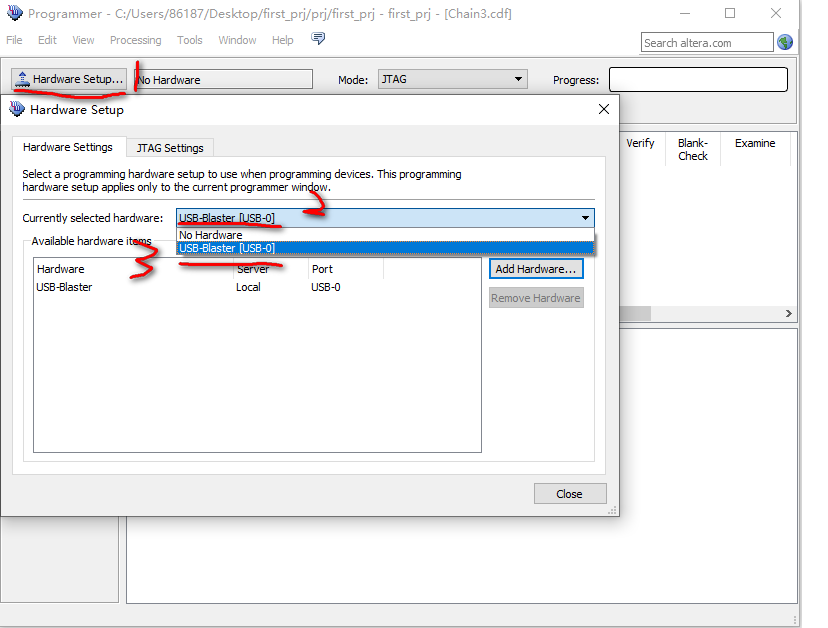
Task: Click the Add Hardware... button
Action: point(536,269)
